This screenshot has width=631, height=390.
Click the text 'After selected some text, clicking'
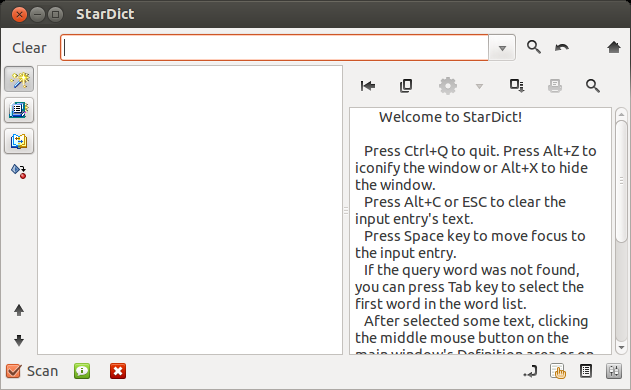[476, 321]
